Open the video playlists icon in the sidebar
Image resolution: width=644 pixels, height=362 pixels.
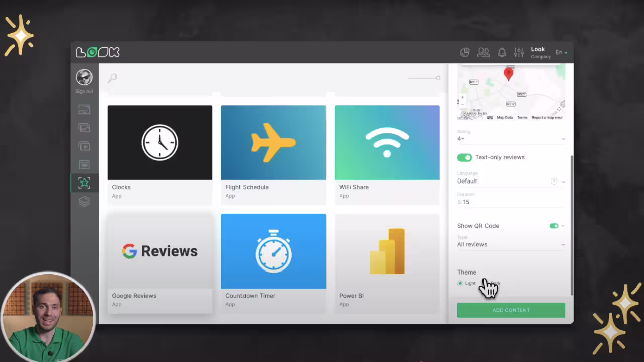point(84,146)
